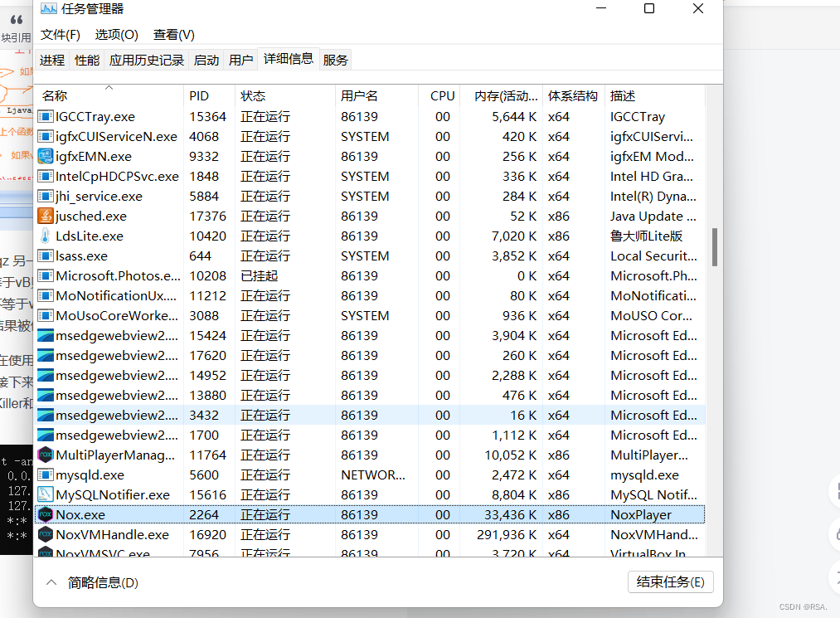840x618 pixels.
Task: Click msedgewebview2 icon with PID 14952
Action: (46, 375)
